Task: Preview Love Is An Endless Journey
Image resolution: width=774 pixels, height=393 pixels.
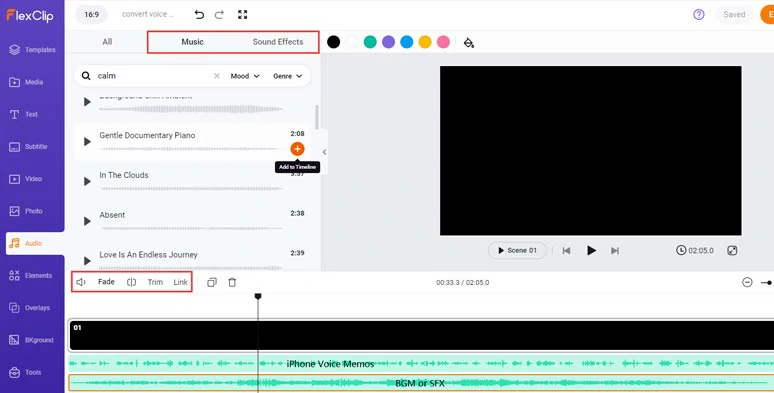Action: [x=87, y=261]
